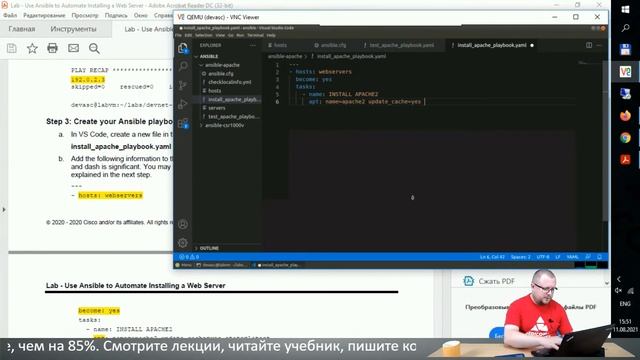The image size is (640, 360).
Task: Open the VNC Viewer taskbar icon
Action: coord(625,72)
